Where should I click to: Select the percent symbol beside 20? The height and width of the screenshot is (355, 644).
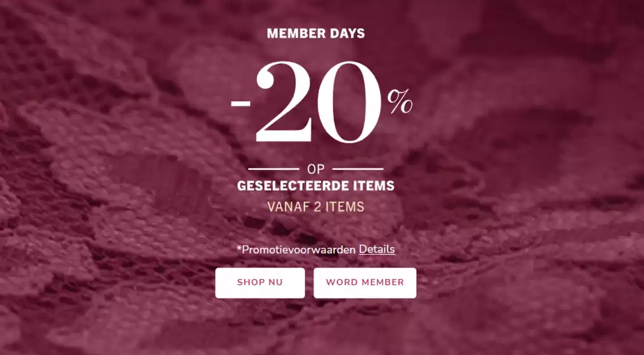pos(400,101)
